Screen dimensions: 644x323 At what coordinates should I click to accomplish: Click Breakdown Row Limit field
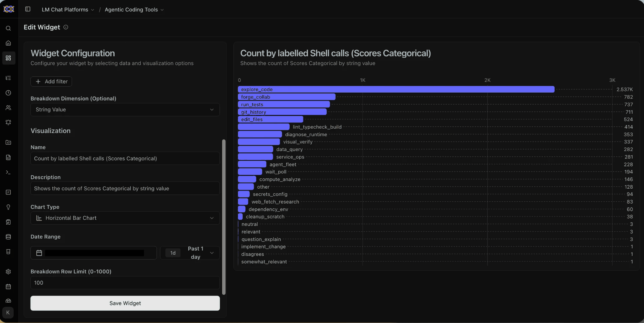tap(125, 283)
